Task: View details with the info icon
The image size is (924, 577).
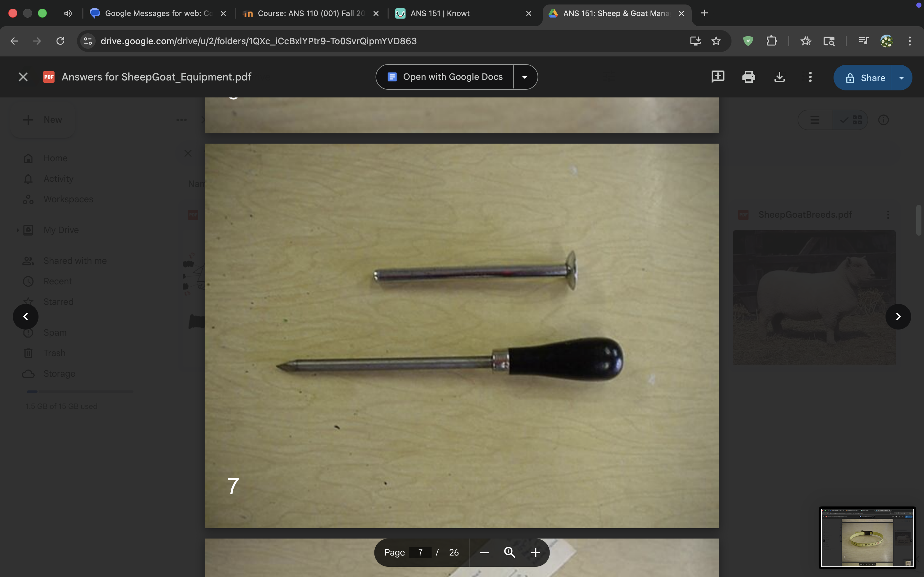Action: pos(884,120)
